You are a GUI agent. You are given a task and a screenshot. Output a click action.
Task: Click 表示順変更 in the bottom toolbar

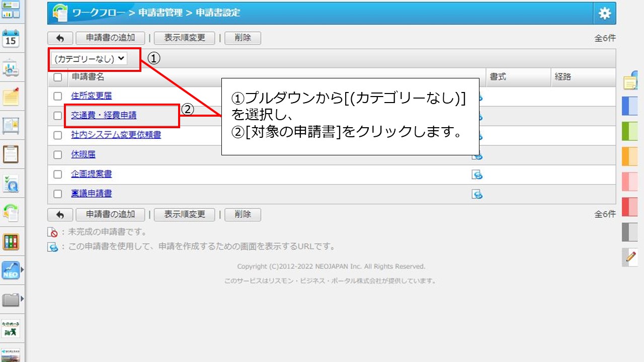click(x=185, y=215)
